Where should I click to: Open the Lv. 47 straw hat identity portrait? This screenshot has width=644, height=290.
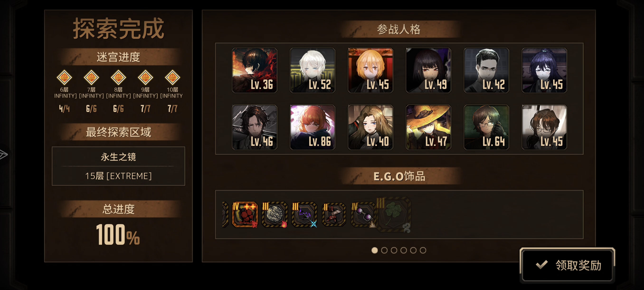click(x=428, y=127)
